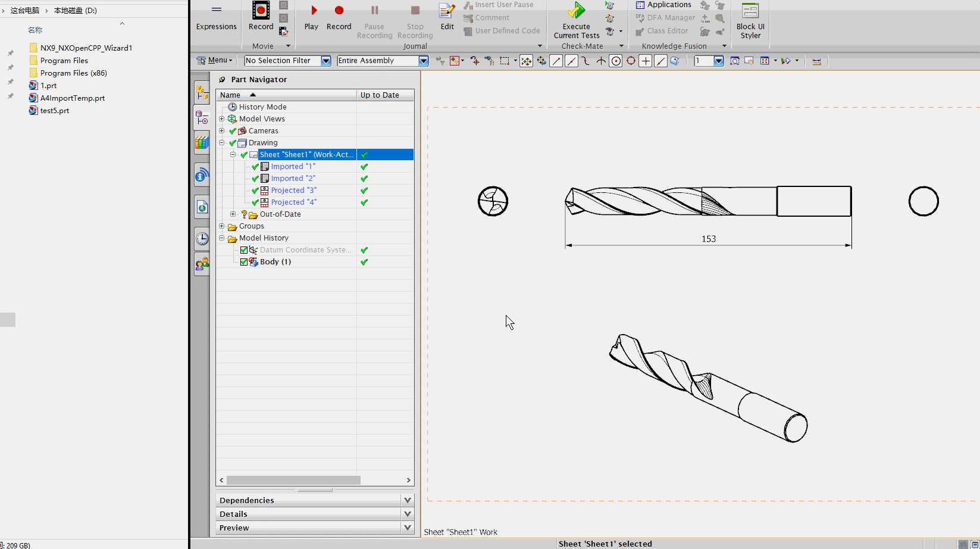Open NX9_NXOpenCPP_Wizard1 folder in explorer

pos(86,48)
